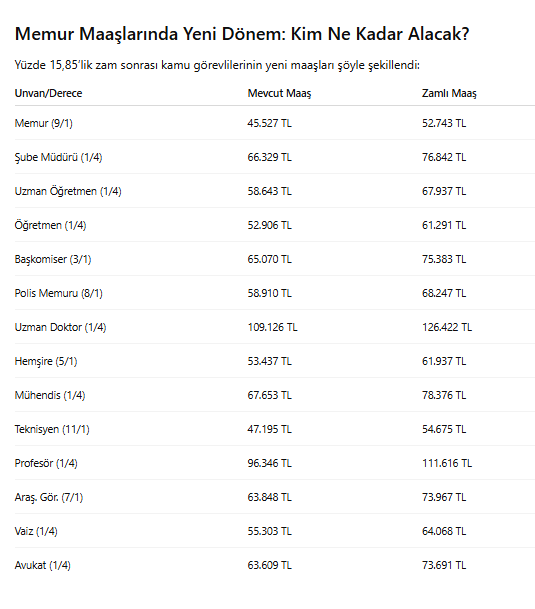Select the Başkomiser (3/1) row label
Screen dimensions: 535x609
(x=53, y=259)
